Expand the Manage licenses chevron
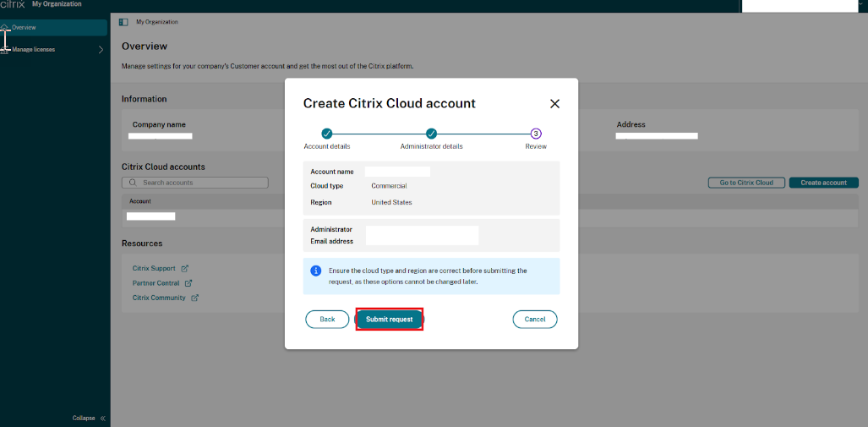The height and width of the screenshot is (427, 868). click(101, 49)
